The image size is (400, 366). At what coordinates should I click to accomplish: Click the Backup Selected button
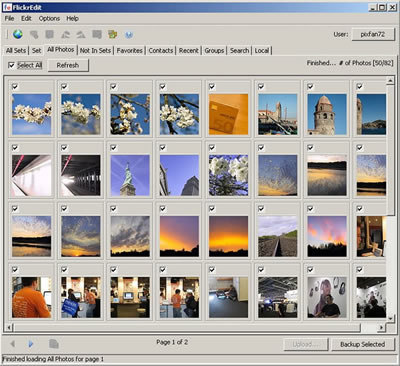(363, 344)
